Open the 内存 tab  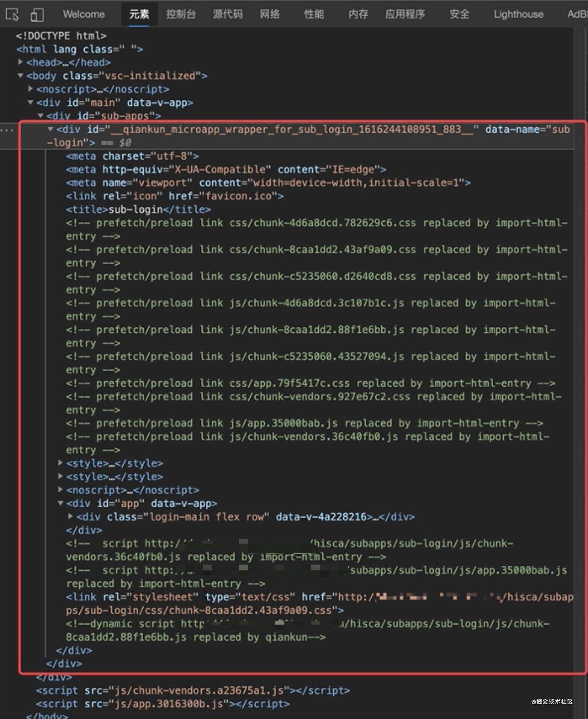358,14
